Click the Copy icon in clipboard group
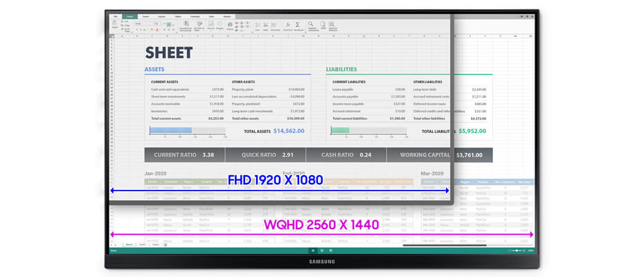This screenshot has height=277, width=644. tap(123, 26)
